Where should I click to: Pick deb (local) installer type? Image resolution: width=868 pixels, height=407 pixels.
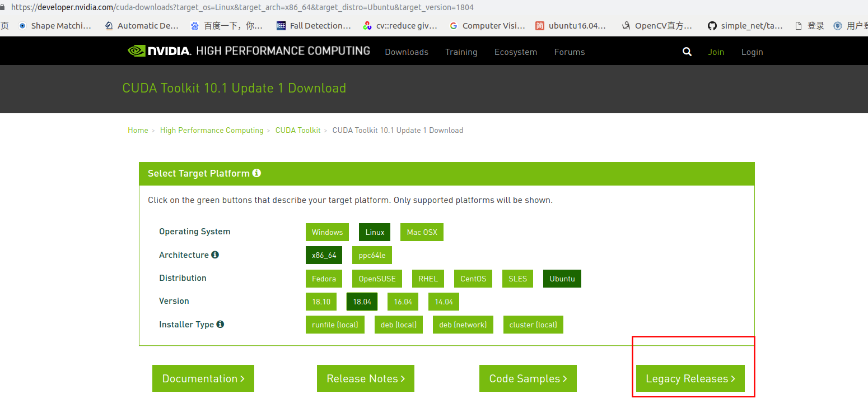(x=399, y=325)
